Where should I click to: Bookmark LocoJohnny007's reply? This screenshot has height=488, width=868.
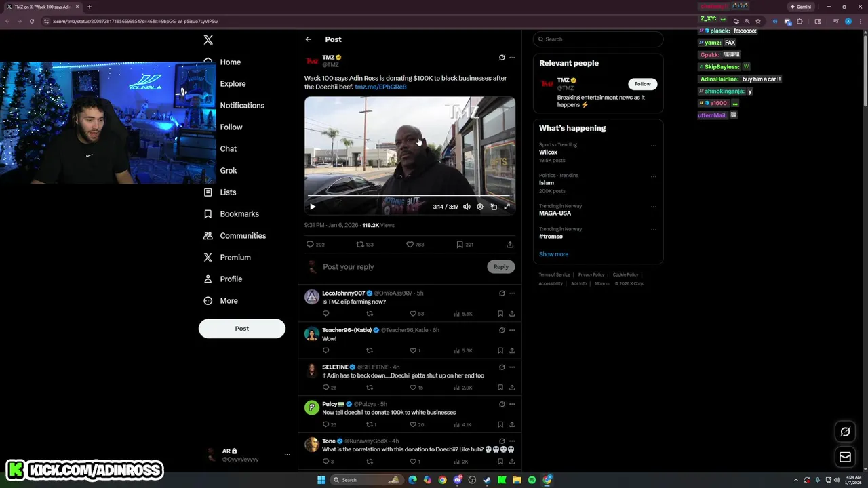(x=500, y=314)
